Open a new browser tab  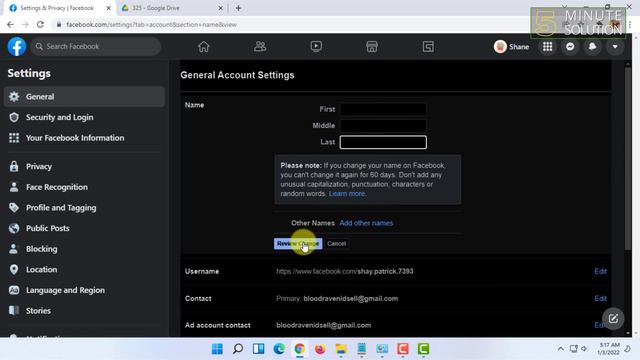pyautogui.click(x=238, y=8)
